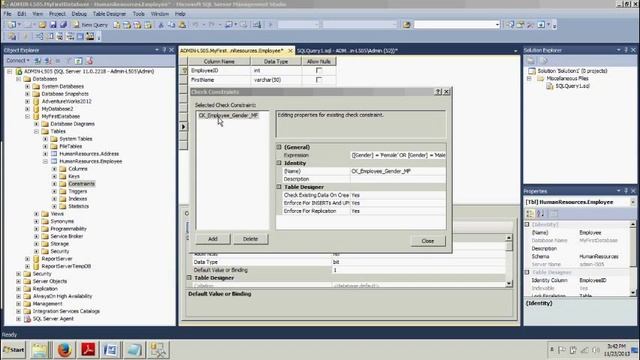Open the Edit menu

coord(22,14)
